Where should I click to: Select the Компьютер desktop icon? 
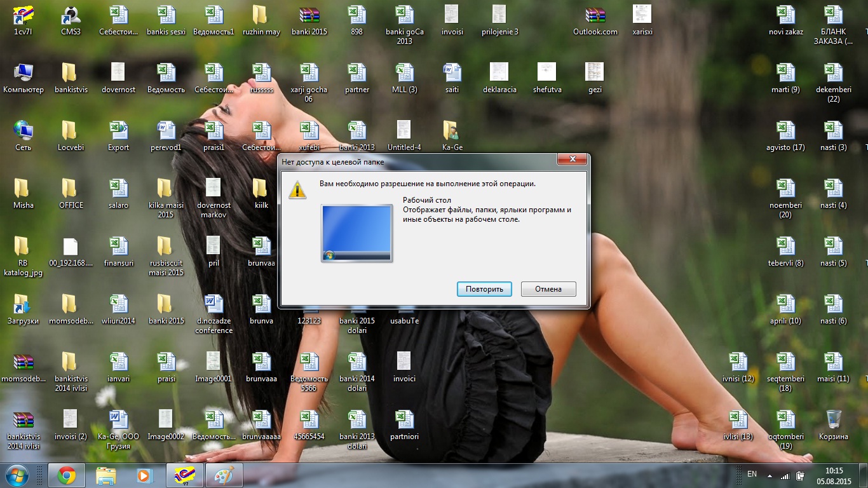24,78
